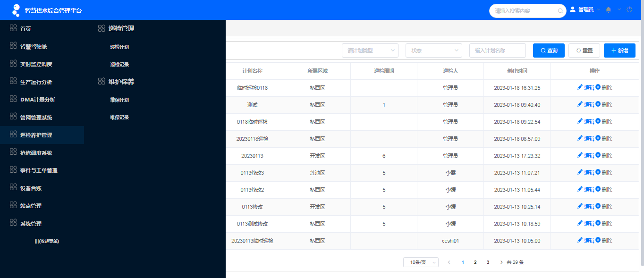Open 智慧驾驶舱 via its sidebar icon

click(x=13, y=46)
